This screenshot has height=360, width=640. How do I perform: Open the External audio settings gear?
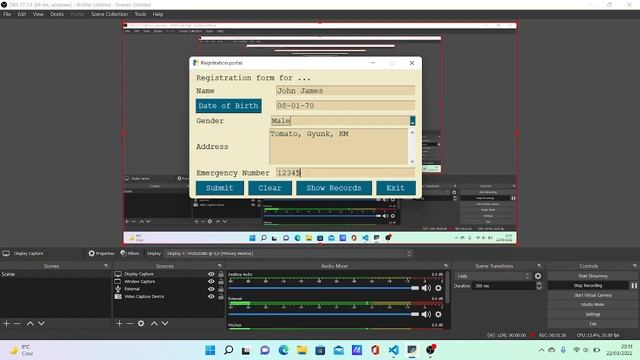[x=438, y=314]
